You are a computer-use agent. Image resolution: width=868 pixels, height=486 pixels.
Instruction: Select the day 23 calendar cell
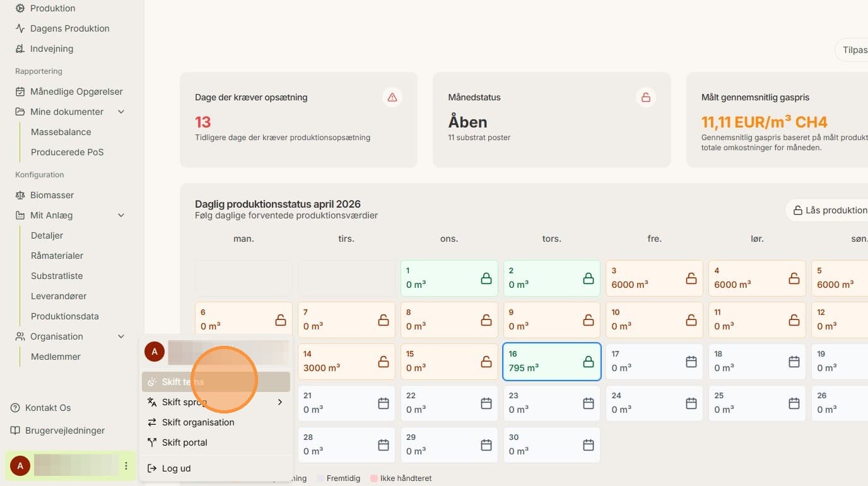pos(551,403)
